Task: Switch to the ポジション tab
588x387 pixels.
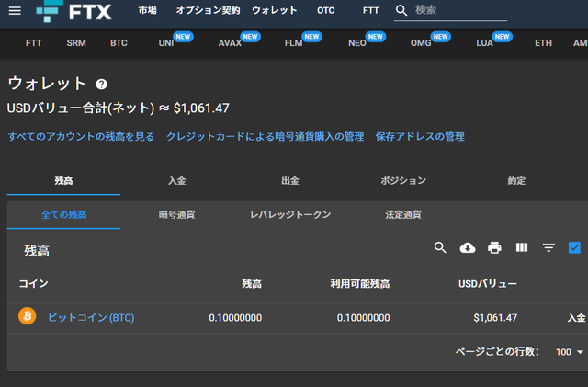Action: tap(403, 181)
